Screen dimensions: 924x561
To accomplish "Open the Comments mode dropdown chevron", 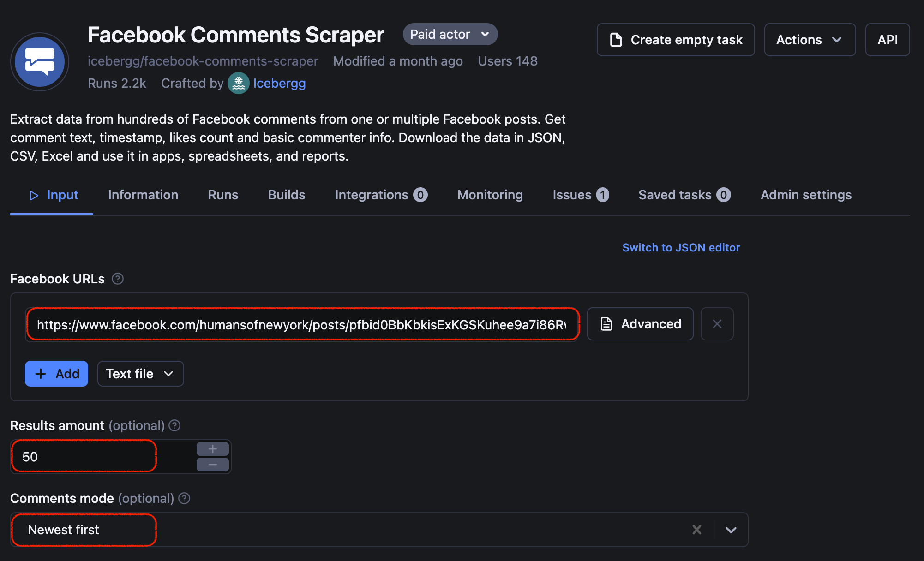I will tap(731, 530).
